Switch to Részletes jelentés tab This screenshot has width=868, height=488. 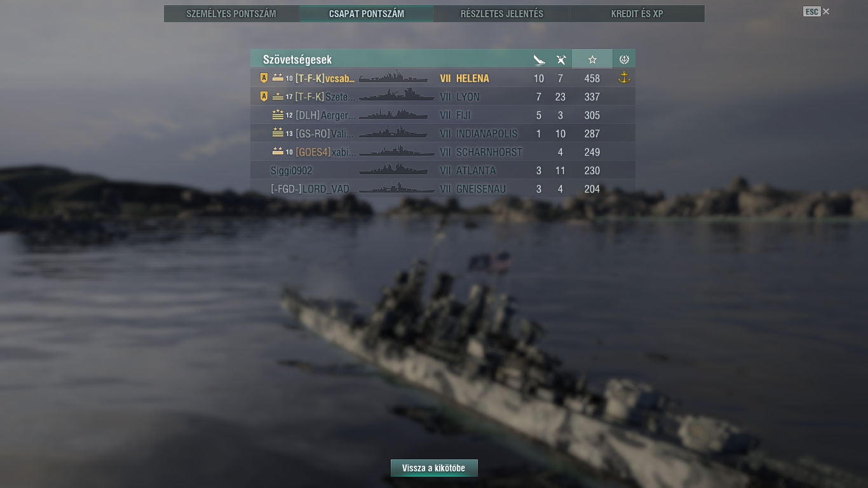502,13
